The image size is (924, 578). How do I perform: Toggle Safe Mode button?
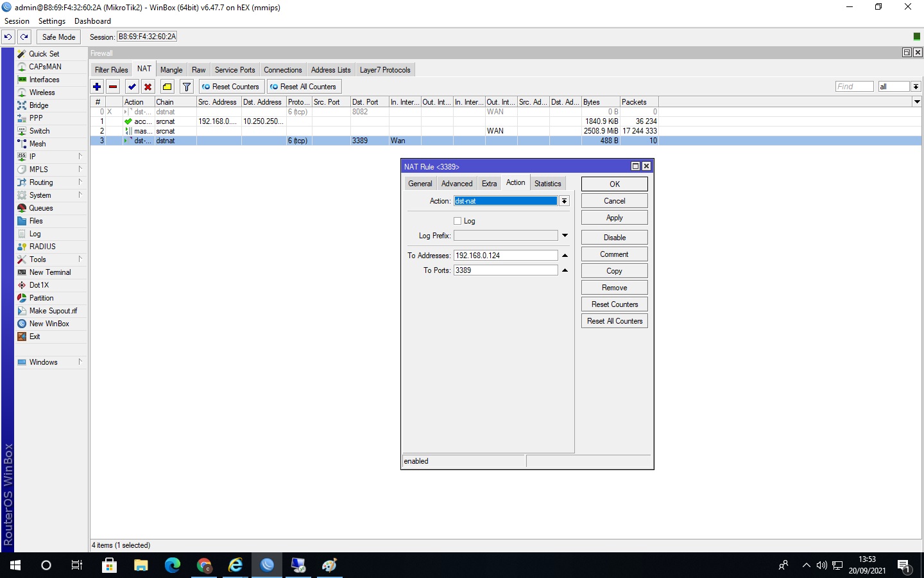58,37
